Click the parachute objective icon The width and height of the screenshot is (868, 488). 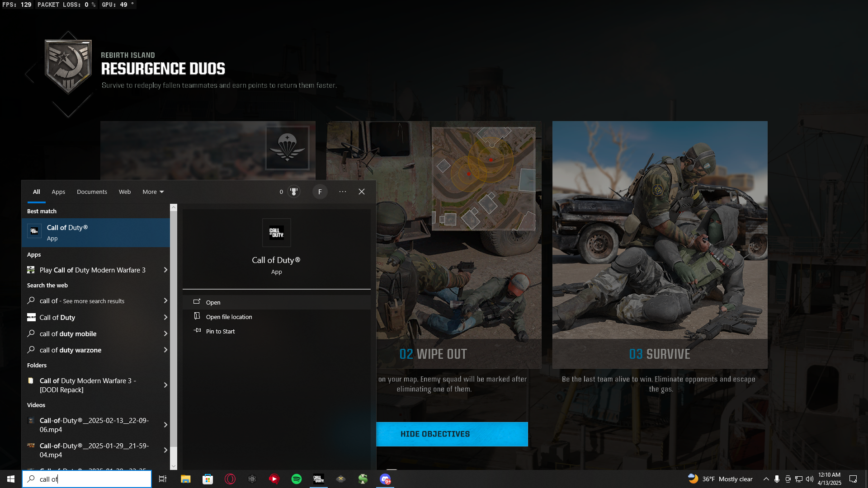pos(288,148)
